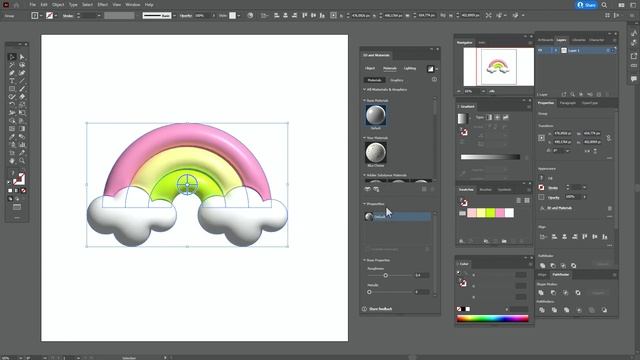The width and height of the screenshot is (640, 360).
Task: Collapse the Your Materials section
Action: [364, 138]
